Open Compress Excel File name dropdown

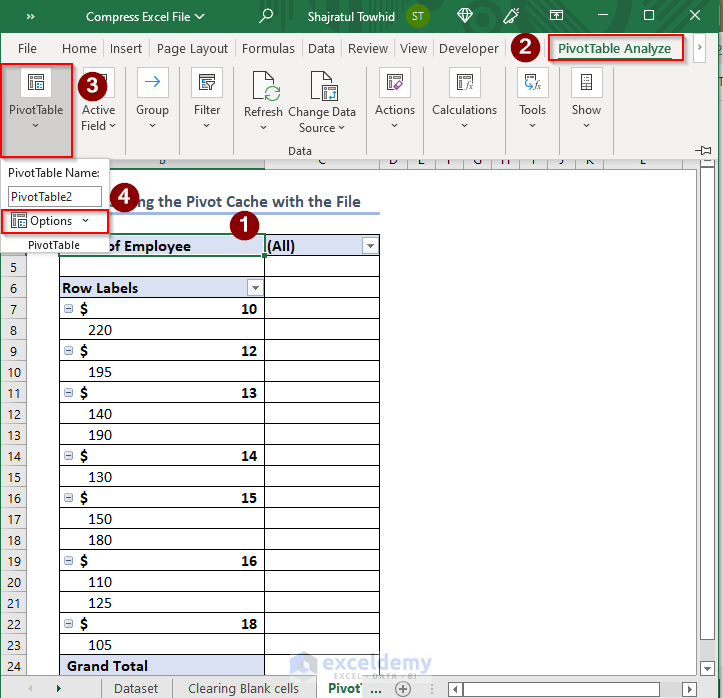(200, 17)
